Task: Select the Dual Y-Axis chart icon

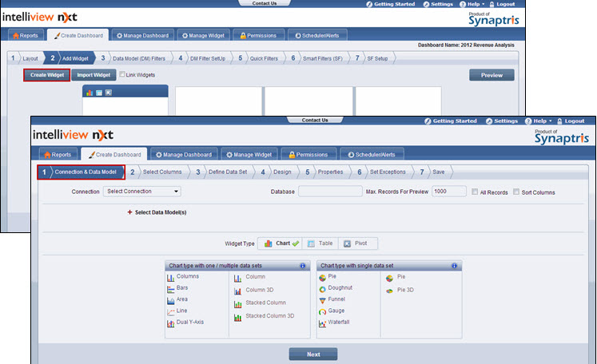Action: [170, 323]
